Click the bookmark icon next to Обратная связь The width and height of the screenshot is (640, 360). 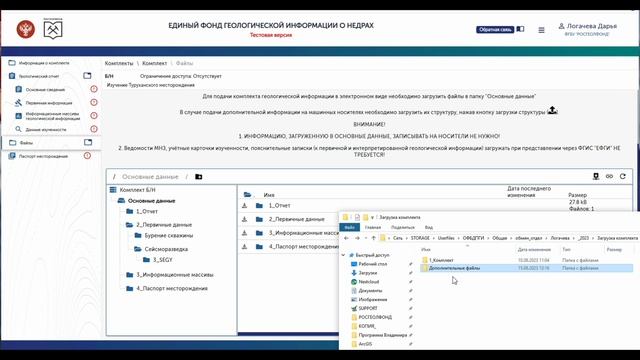(520, 29)
